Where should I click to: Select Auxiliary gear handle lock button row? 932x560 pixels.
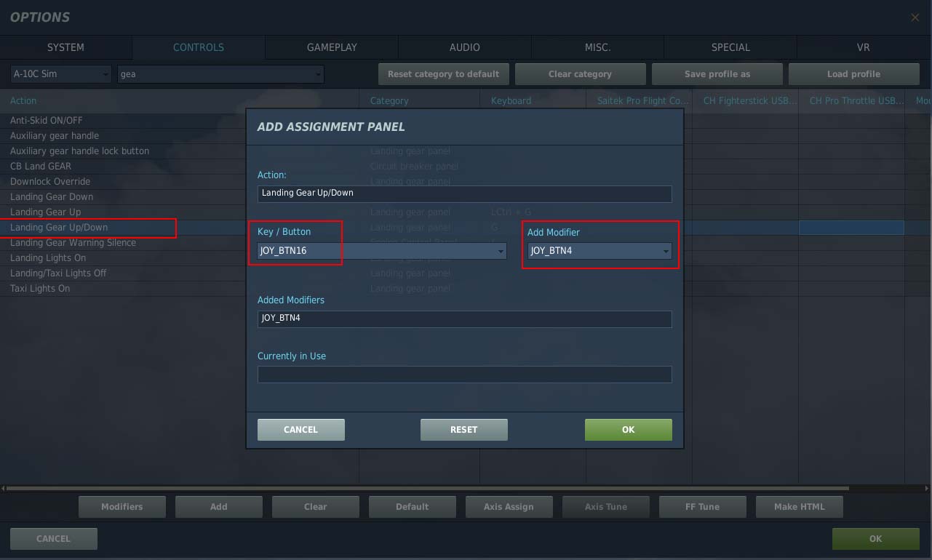coord(124,151)
